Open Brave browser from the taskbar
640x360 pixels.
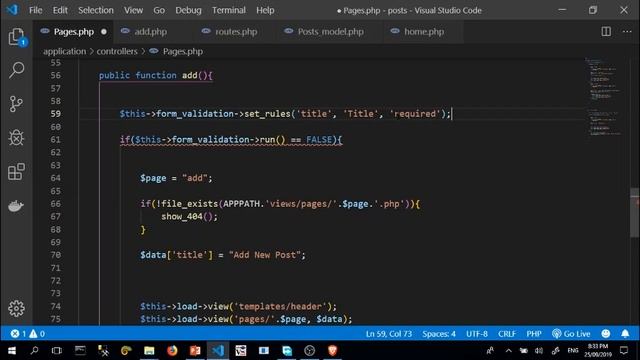tap(332, 351)
